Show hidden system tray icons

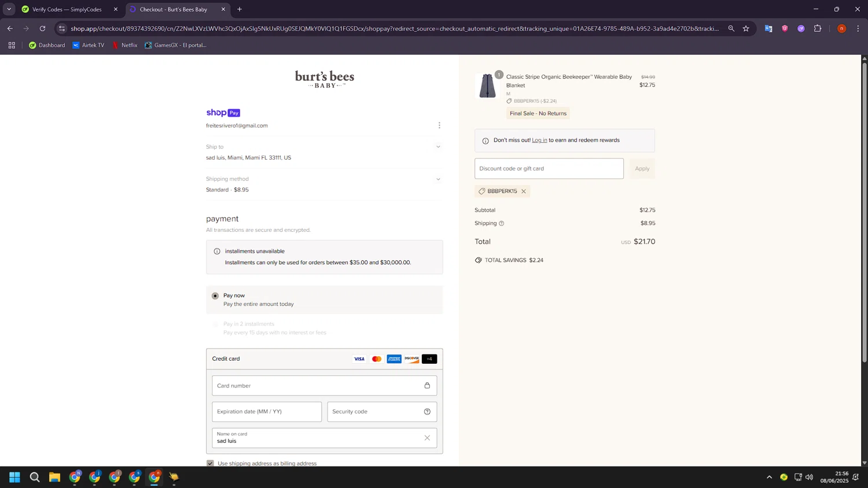point(769,477)
